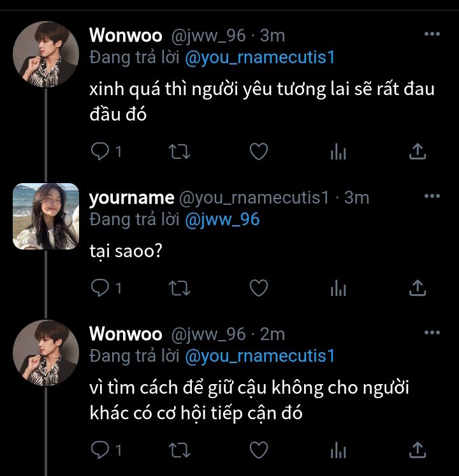Viewport: 459px width, 476px height.
Task: View analytics for 'tại saoo?' tweet
Action: (x=338, y=288)
